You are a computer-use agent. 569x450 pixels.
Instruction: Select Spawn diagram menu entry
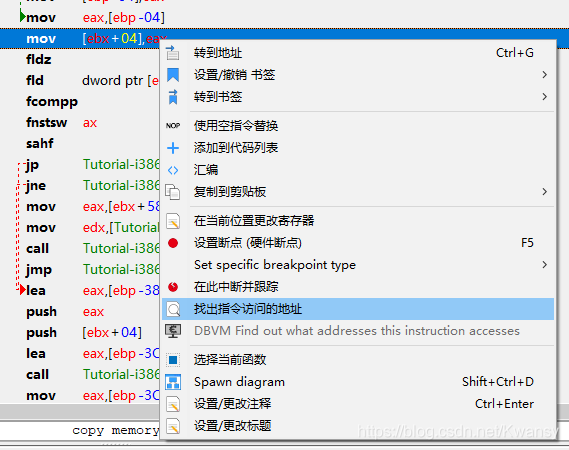(358, 382)
